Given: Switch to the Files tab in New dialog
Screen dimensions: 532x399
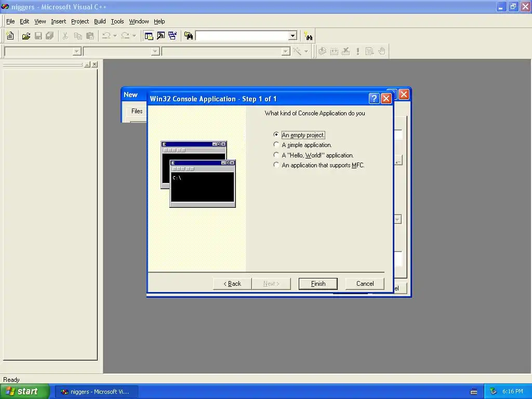Looking at the screenshot, I should pyautogui.click(x=137, y=111).
